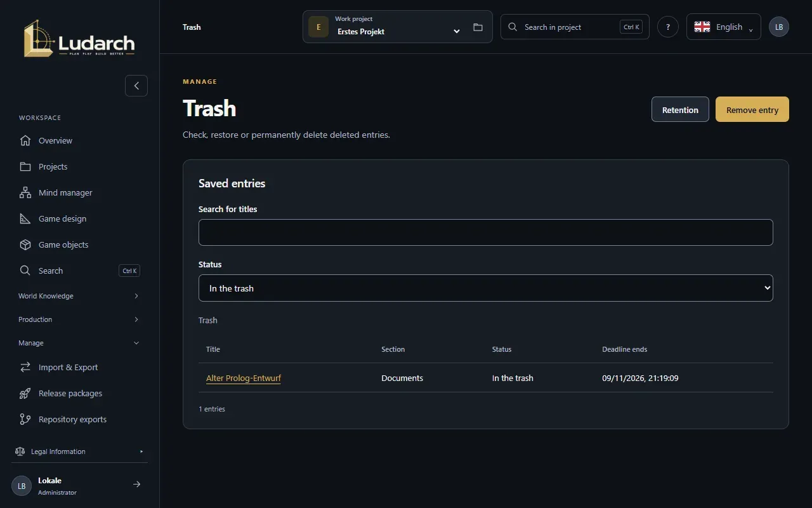Collapse the Manage section
This screenshot has height=508, width=812.
point(79,343)
